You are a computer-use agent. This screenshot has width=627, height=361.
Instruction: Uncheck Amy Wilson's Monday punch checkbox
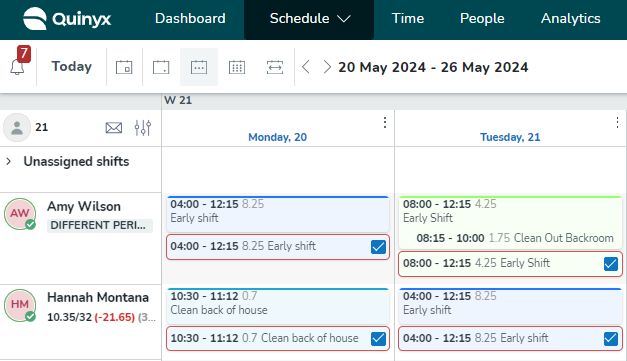pos(378,247)
